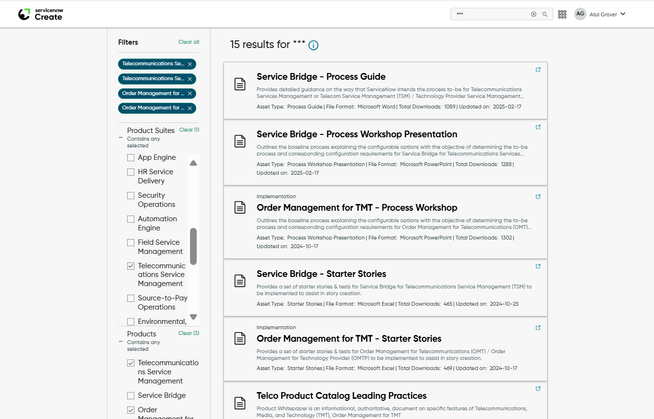Check the Automation Engine checkbox
This screenshot has height=419, width=654.
point(131,219)
